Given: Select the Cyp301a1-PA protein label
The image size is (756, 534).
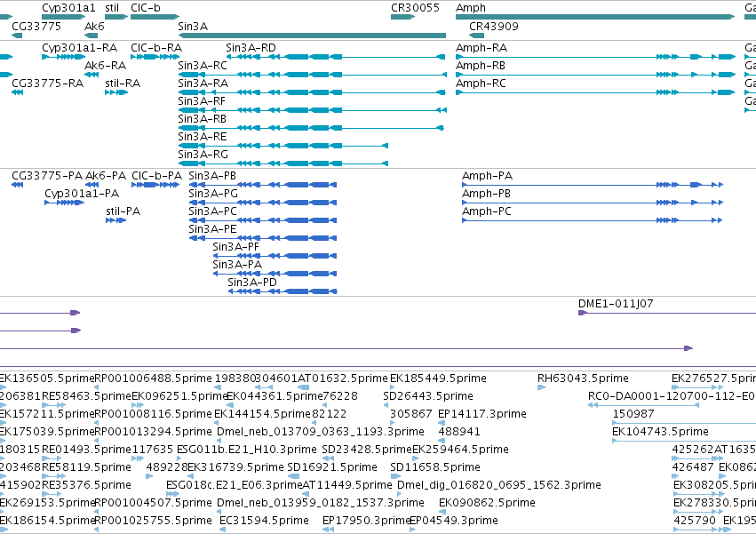Looking at the screenshot, I should pos(82,195).
